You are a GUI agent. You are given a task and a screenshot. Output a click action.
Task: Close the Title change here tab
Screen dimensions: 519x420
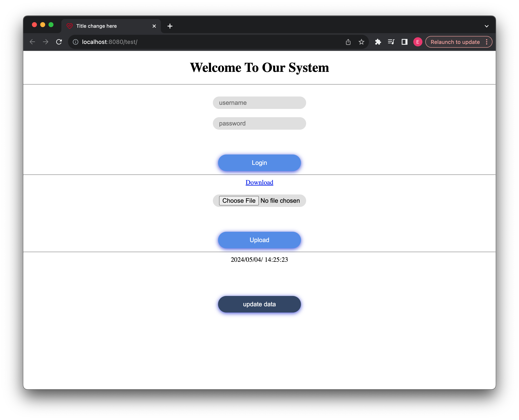tap(154, 26)
